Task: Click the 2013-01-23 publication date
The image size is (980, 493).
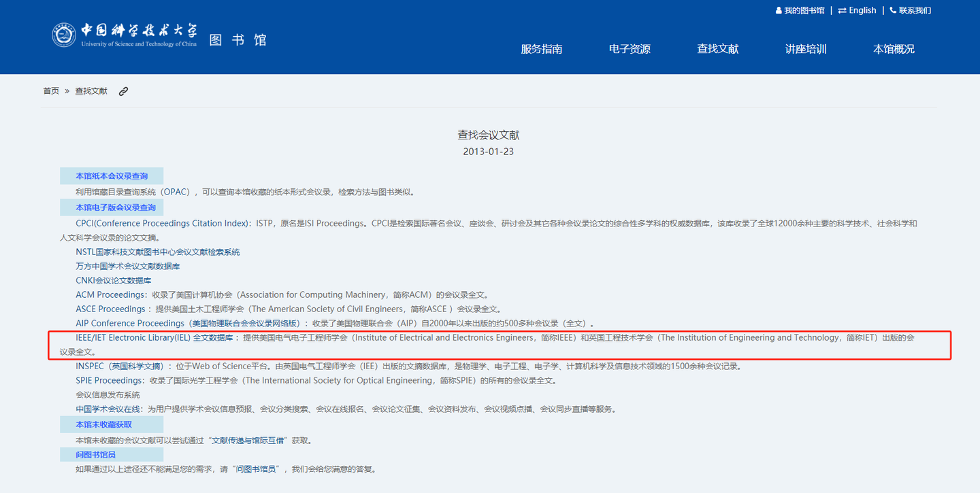Action: (x=489, y=152)
